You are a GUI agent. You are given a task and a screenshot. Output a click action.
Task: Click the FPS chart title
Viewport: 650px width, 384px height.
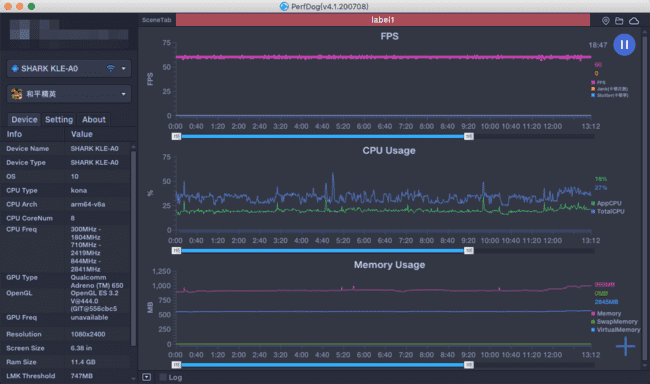click(389, 36)
